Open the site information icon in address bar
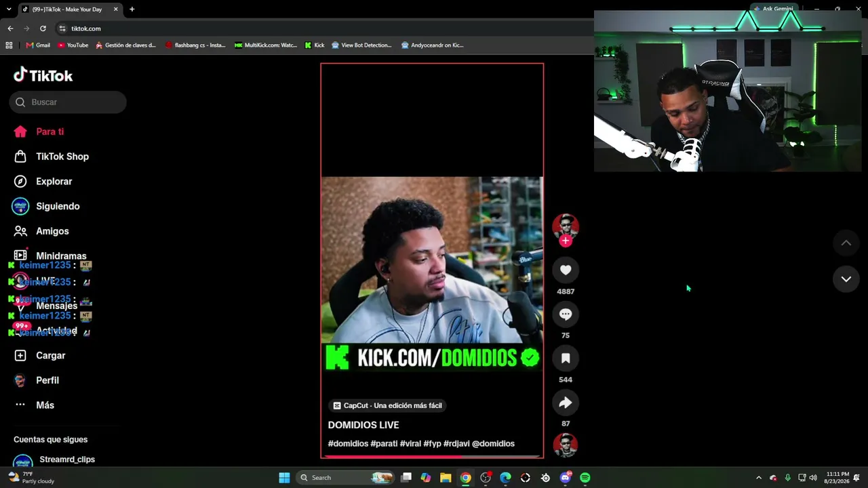The image size is (868, 488). pyautogui.click(x=62, y=28)
